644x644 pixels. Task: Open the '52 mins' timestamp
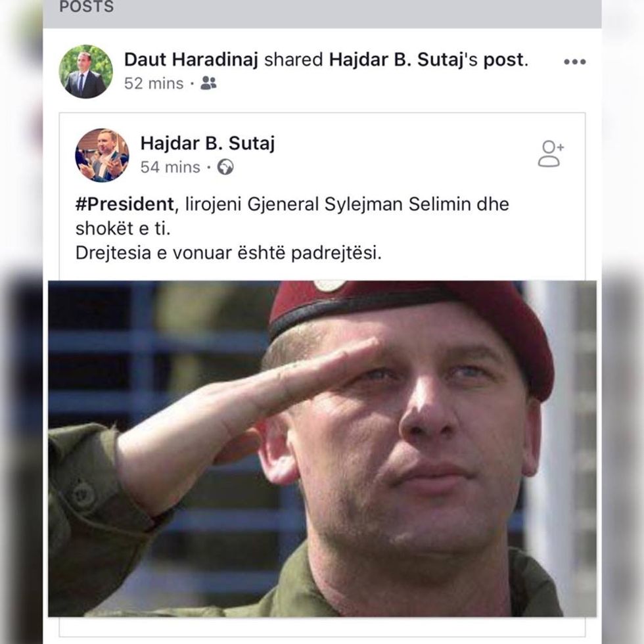(x=154, y=83)
